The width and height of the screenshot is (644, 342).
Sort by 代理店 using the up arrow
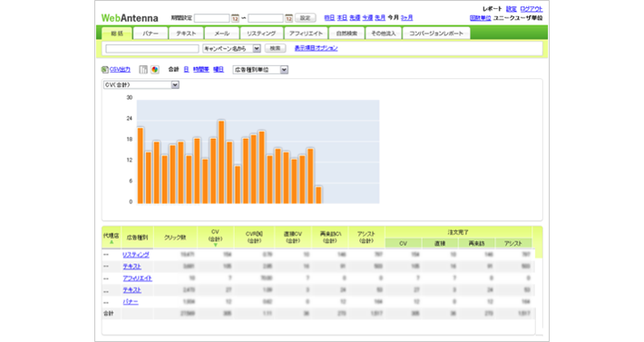[x=111, y=242]
